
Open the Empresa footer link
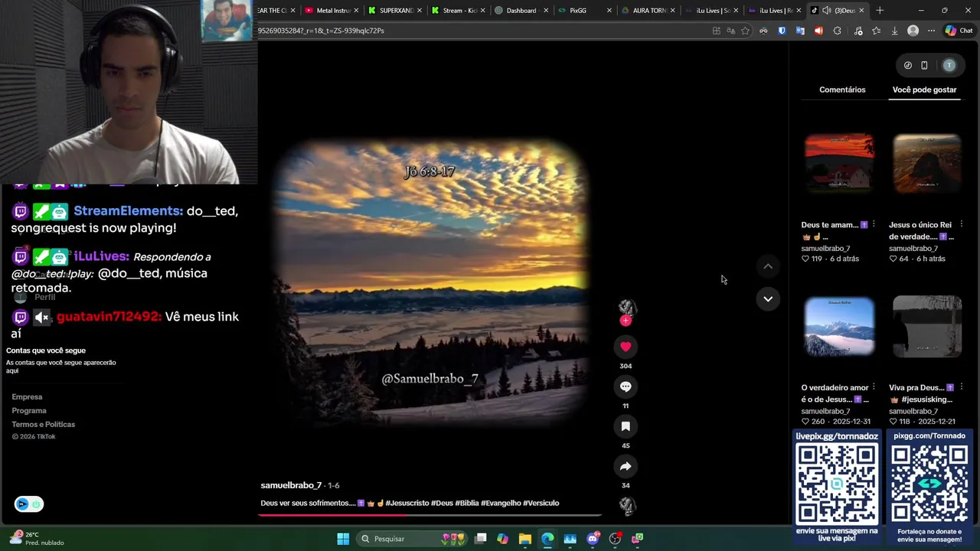click(27, 396)
